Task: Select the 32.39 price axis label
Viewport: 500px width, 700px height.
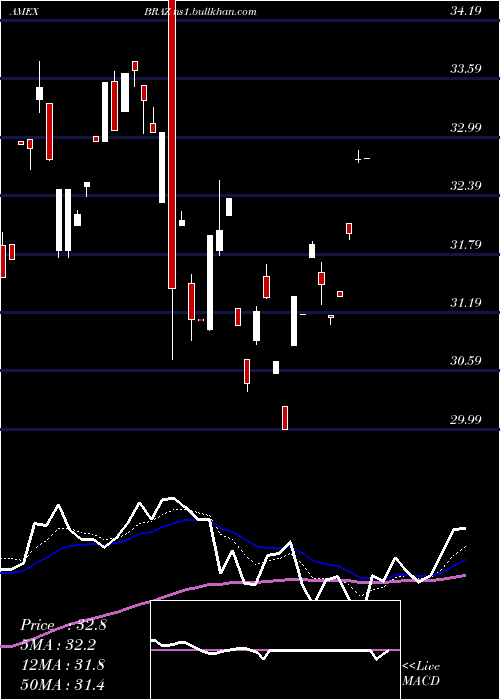Action: [466, 186]
